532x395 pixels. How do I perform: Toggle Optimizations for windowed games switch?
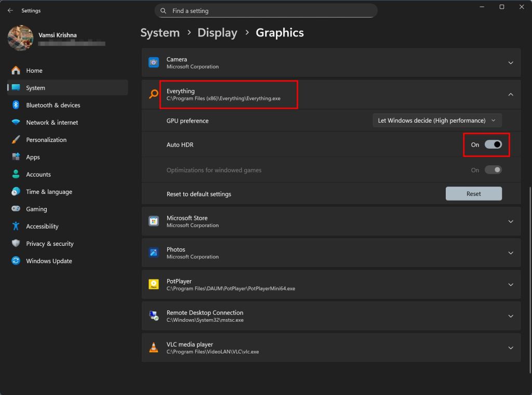pyautogui.click(x=493, y=170)
